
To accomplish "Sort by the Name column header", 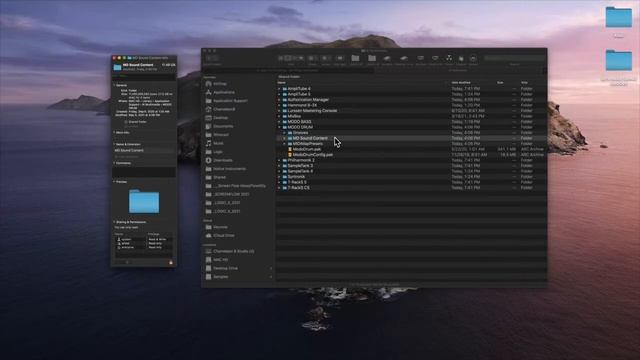I will 282,83.
